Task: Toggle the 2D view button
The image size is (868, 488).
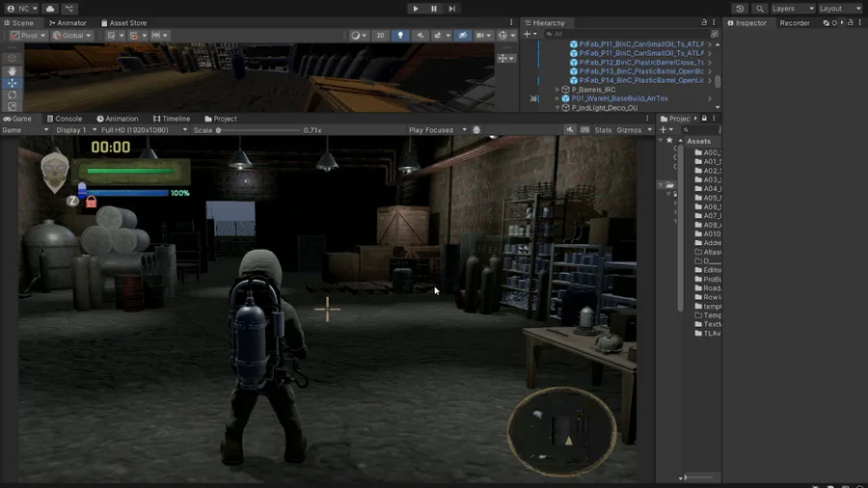Action: (380, 36)
